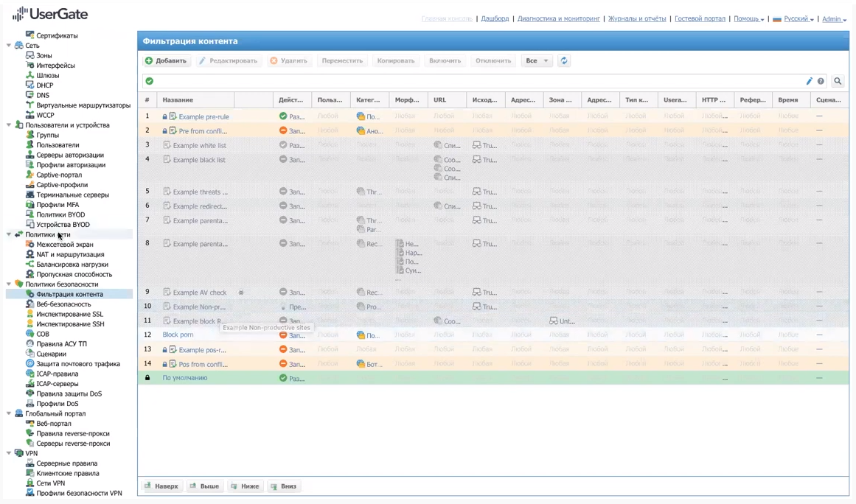This screenshot has width=856, height=504.
Task: Toggle the green check filter status icon
Action: [150, 82]
